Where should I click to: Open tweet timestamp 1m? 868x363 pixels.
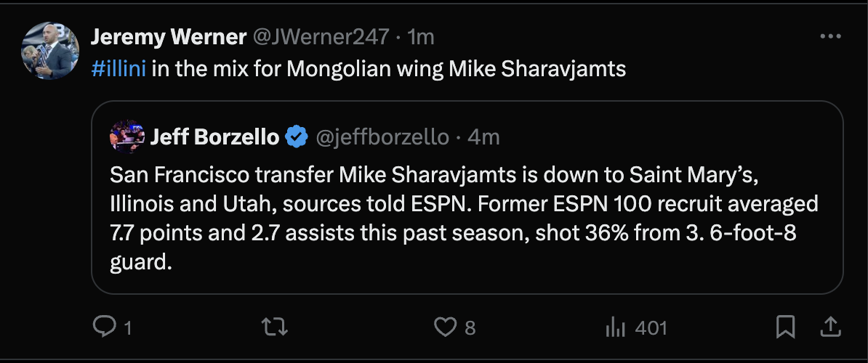tap(421, 37)
